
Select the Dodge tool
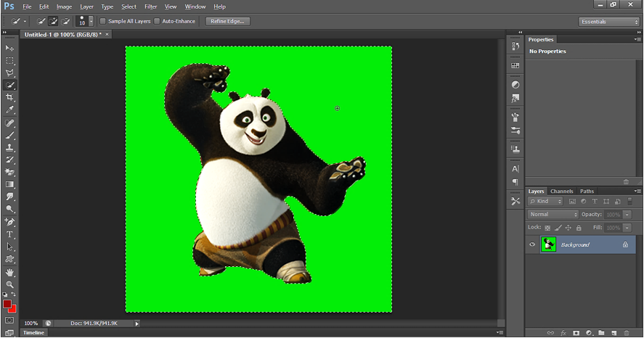pyautogui.click(x=9, y=209)
